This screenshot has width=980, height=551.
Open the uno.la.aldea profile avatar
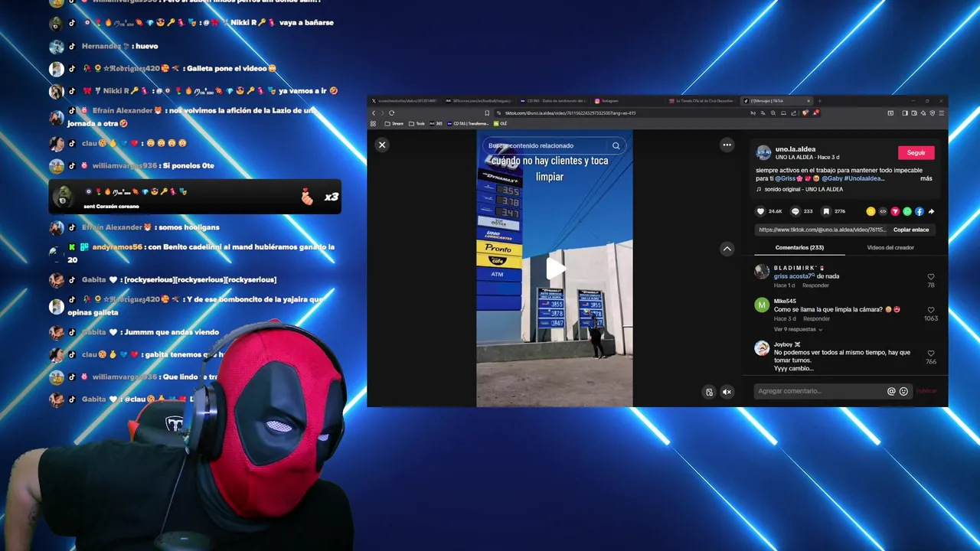pos(763,152)
